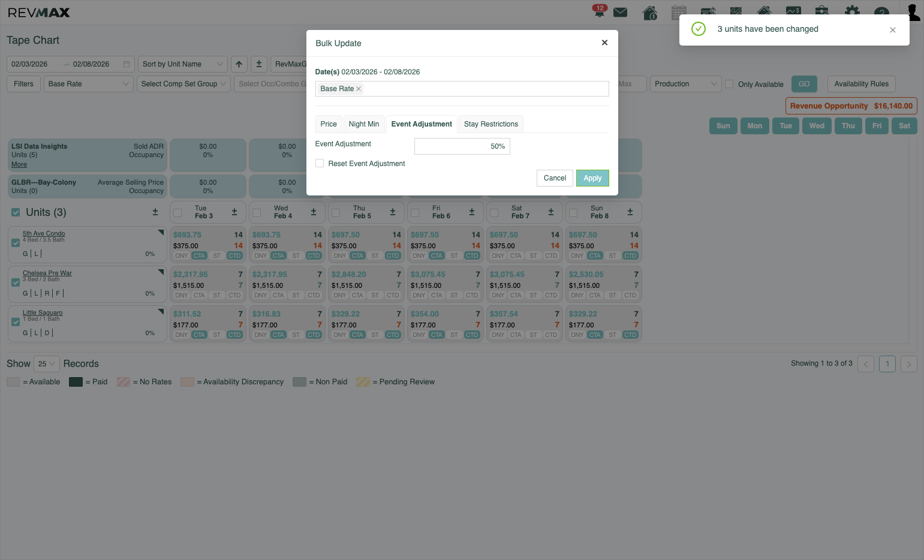
Task: Click the Apply button in Bulk Update
Action: 592,178
